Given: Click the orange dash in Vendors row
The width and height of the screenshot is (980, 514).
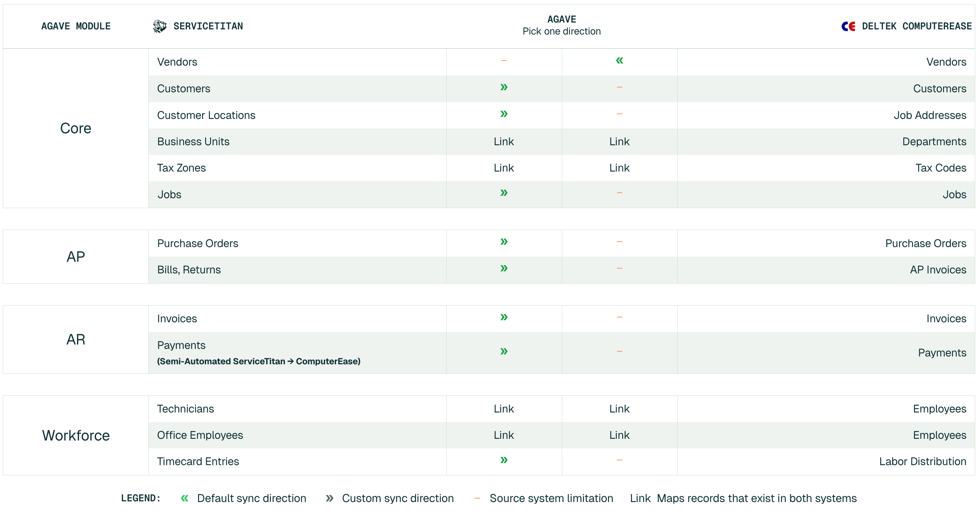Looking at the screenshot, I should 504,60.
